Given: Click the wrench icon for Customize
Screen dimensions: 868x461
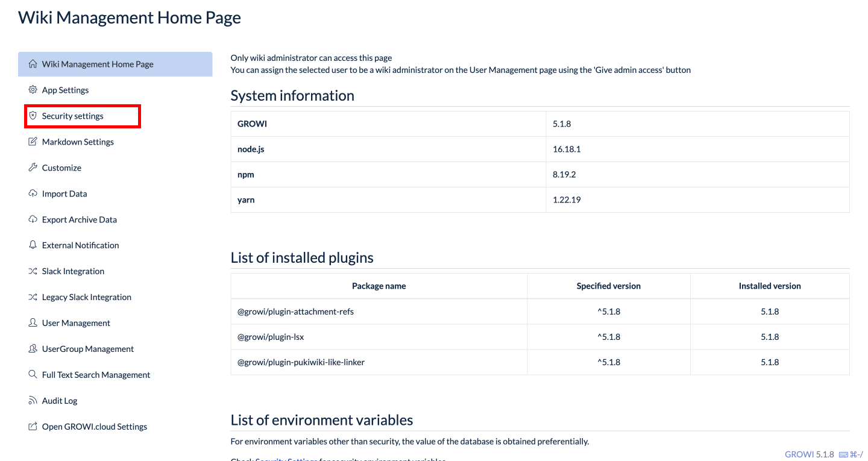Looking at the screenshot, I should tap(33, 168).
